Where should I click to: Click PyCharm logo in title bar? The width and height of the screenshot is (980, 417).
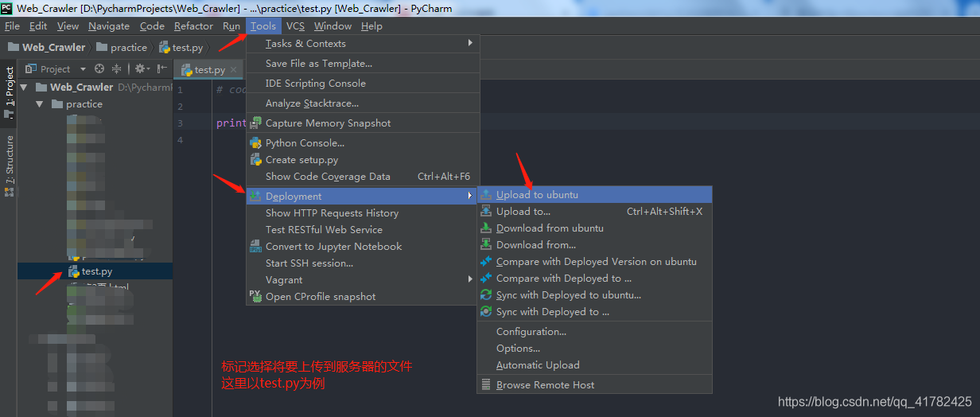[x=7, y=8]
